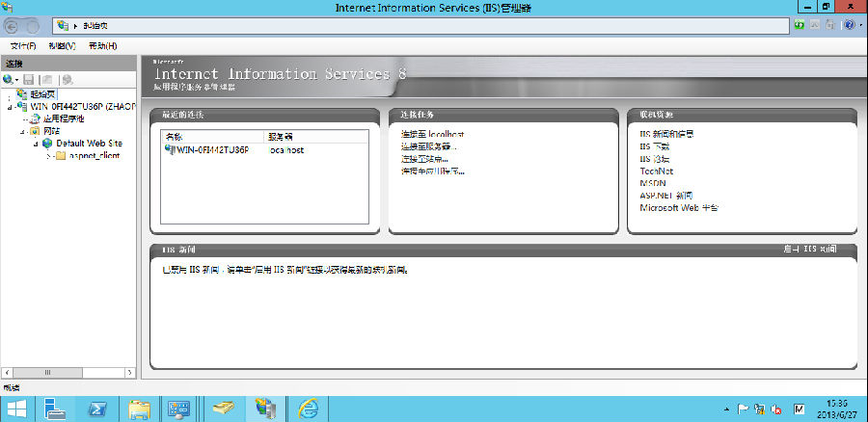Click the greyed delete-connection icon in the Connections toolbar
The image size is (868, 422).
(68, 80)
